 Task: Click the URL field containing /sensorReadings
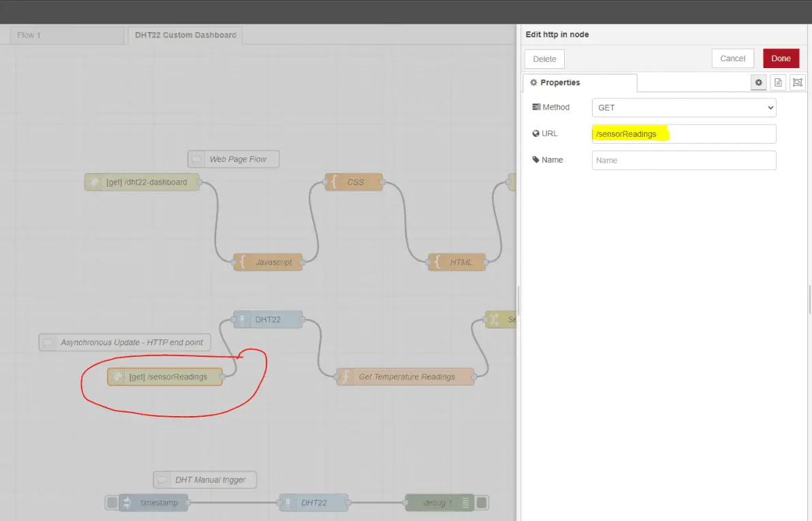click(683, 134)
